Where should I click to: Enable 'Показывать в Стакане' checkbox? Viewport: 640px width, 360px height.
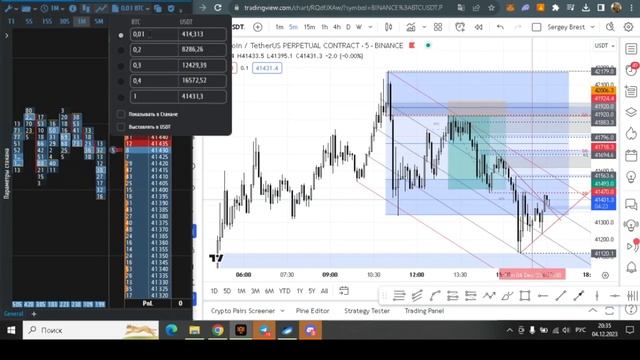(121, 114)
